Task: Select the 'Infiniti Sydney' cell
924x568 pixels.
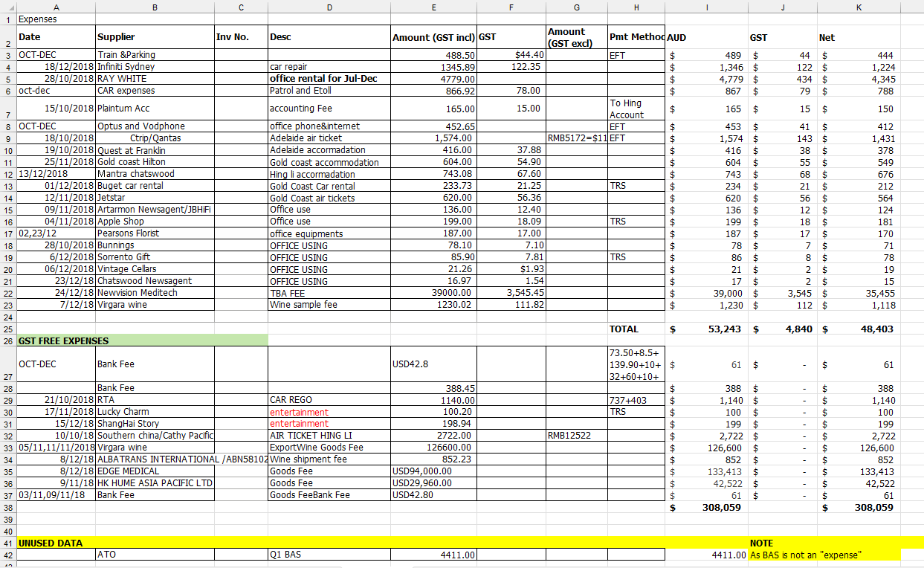Action: point(155,67)
